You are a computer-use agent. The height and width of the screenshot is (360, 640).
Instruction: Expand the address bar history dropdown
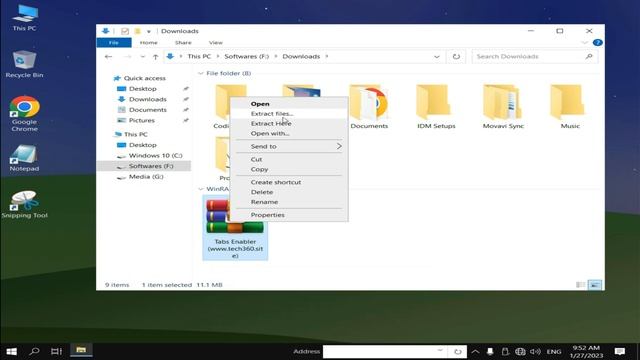tap(437, 57)
